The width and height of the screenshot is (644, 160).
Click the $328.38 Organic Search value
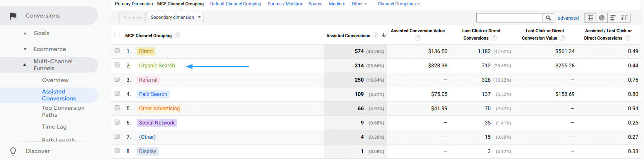click(438, 66)
